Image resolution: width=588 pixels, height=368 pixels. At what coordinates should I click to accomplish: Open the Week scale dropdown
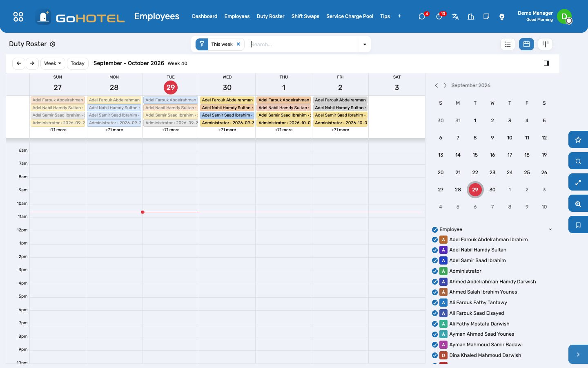(53, 63)
